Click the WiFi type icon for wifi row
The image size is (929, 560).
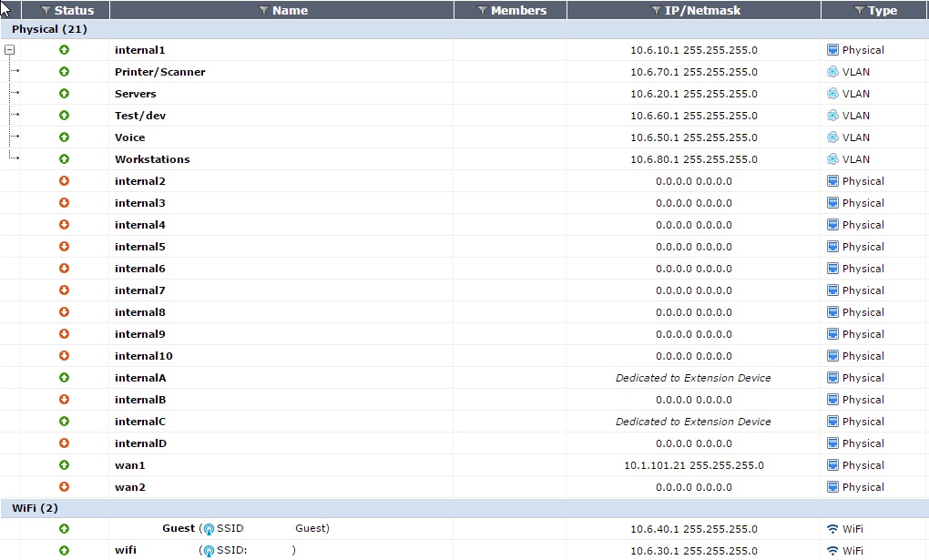[832, 551]
